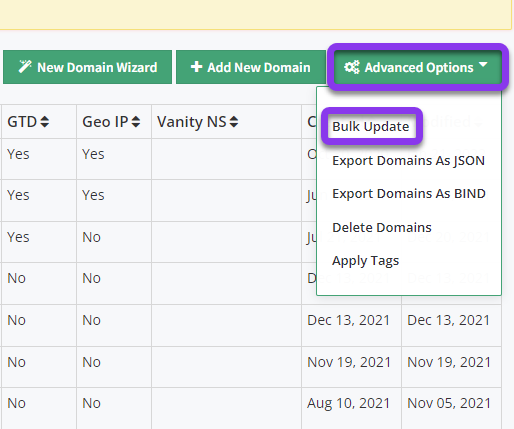This screenshot has height=429, width=514.
Task: Choose Export Domains As BIND
Action: point(409,194)
